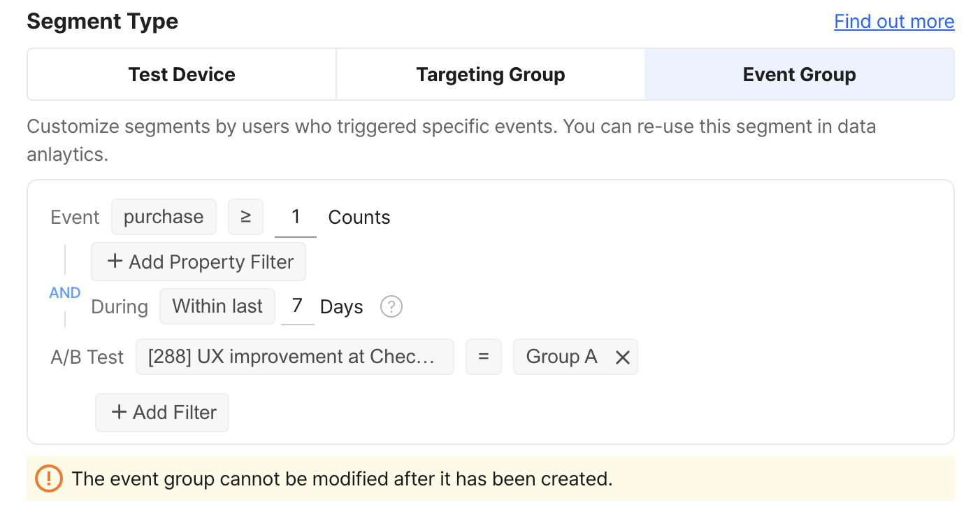Click the Segment Type heading
The image size is (980, 519).
[103, 21]
